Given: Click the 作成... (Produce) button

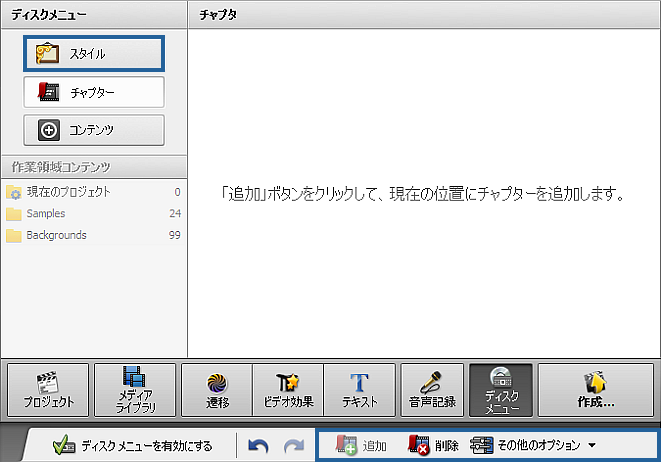Looking at the screenshot, I should 596,391.
